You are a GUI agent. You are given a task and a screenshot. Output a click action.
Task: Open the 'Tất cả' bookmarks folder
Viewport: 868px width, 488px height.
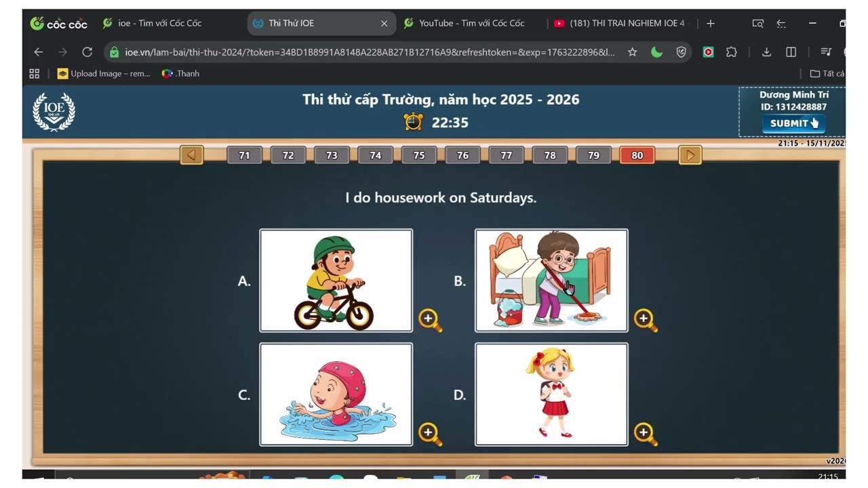pyautogui.click(x=827, y=74)
